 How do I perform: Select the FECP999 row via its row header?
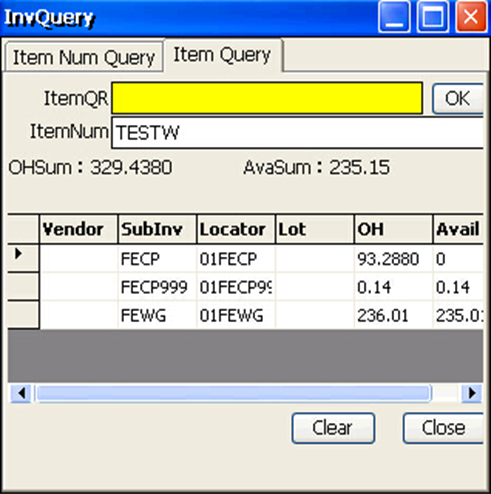click(23, 286)
